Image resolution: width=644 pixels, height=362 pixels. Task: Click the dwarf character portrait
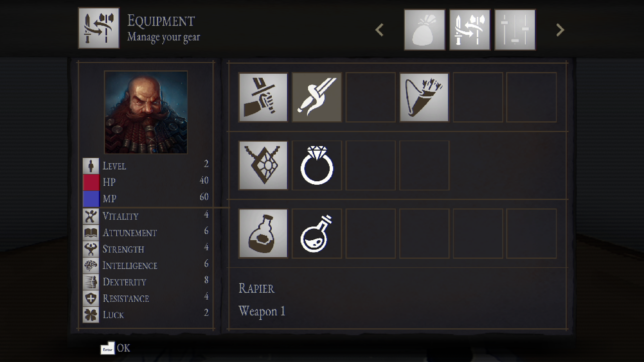click(146, 112)
